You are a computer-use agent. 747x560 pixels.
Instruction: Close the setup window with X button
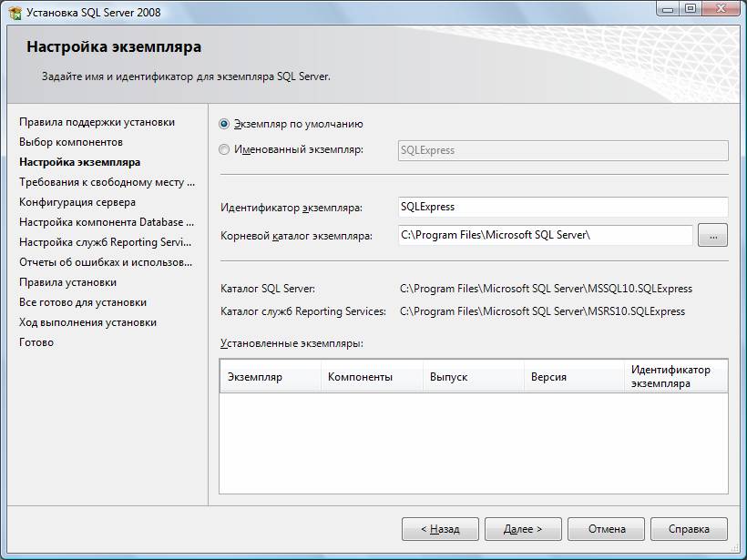point(720,9)
